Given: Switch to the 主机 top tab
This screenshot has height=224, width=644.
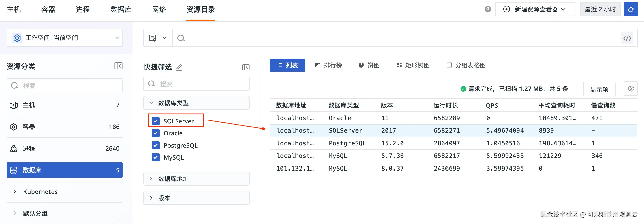Looking at the screenshot, I should pos(14,10).
